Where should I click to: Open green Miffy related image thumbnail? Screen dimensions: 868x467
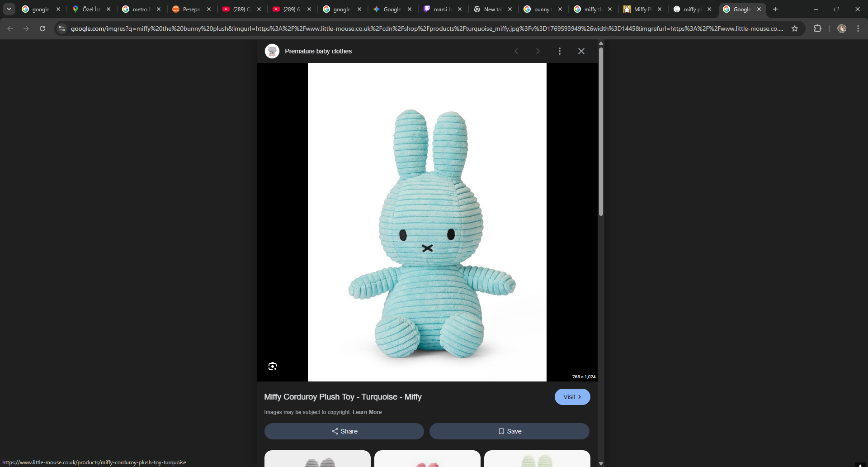tap(537, 458)
